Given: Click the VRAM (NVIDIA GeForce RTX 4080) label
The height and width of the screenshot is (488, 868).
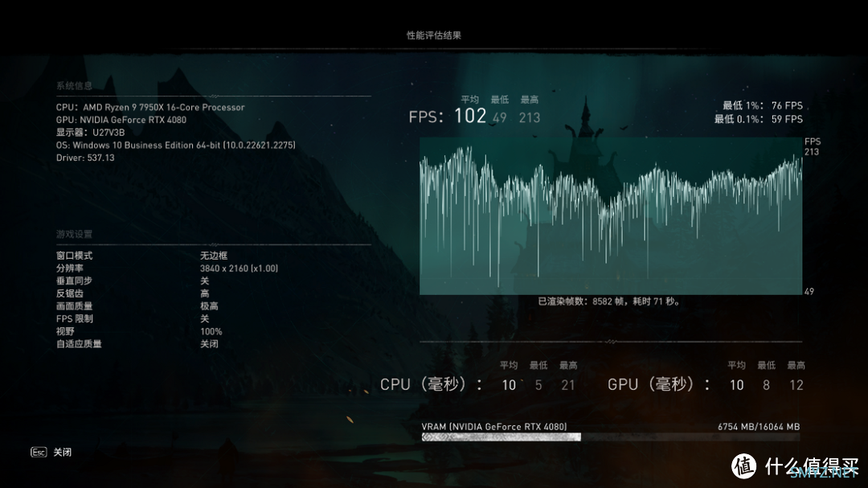Looking at the screenshot, I should click(494, 427).
